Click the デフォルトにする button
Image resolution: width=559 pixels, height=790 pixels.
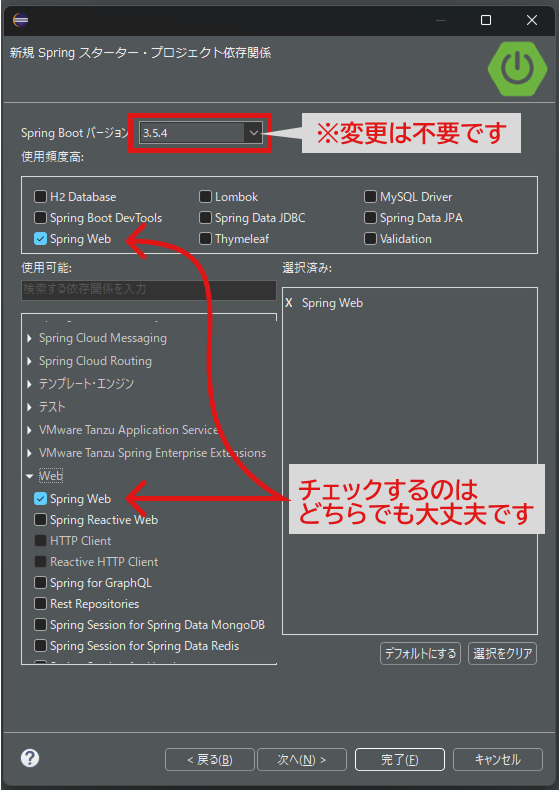pyautogui.click(x=421, y=653)
